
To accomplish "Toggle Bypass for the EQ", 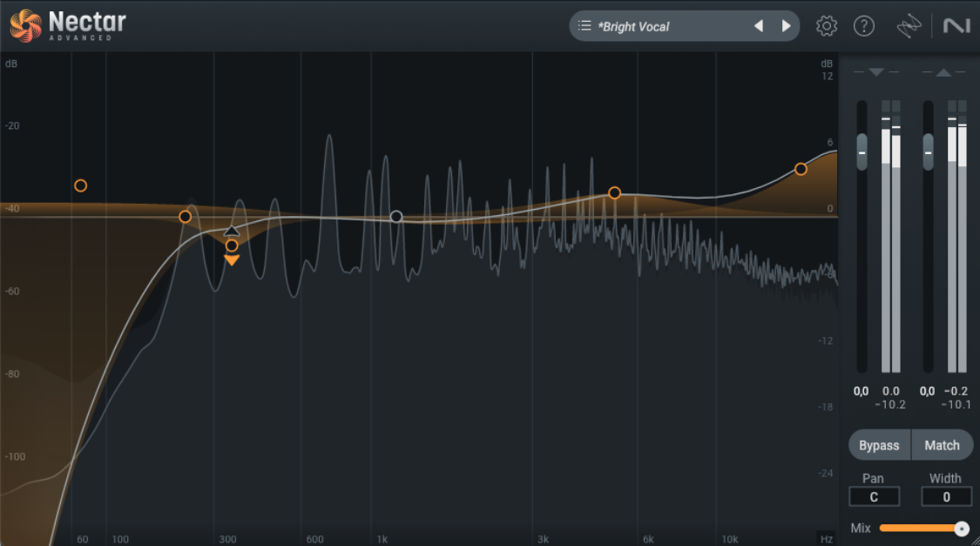I will pyautogui.click(x=878, y=445).
